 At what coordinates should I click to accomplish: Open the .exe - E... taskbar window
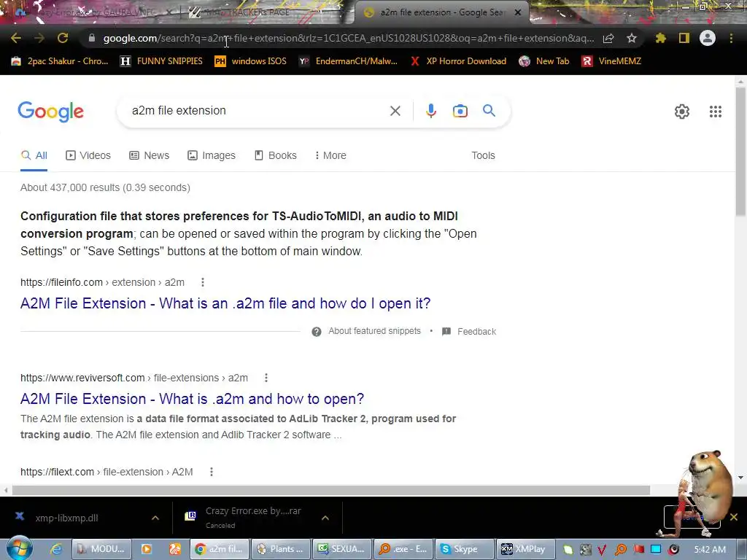coord(403,549)
